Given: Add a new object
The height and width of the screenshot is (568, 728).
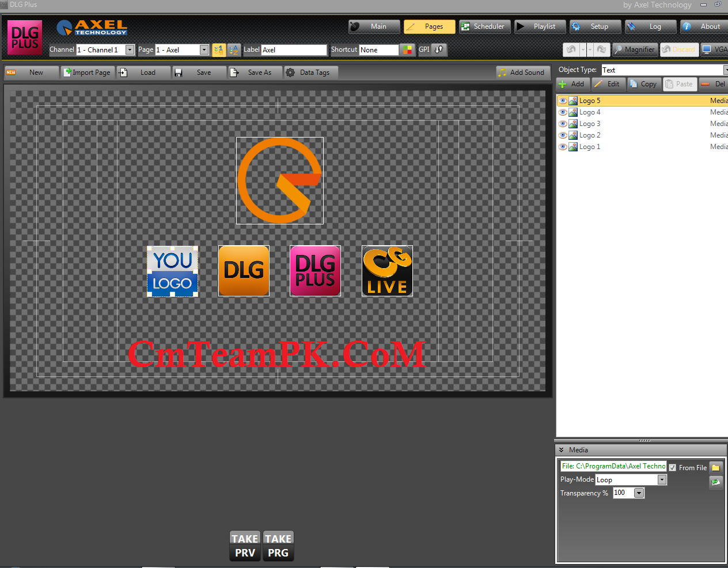Looking at the screenshot, I should (x=572, y=84).
